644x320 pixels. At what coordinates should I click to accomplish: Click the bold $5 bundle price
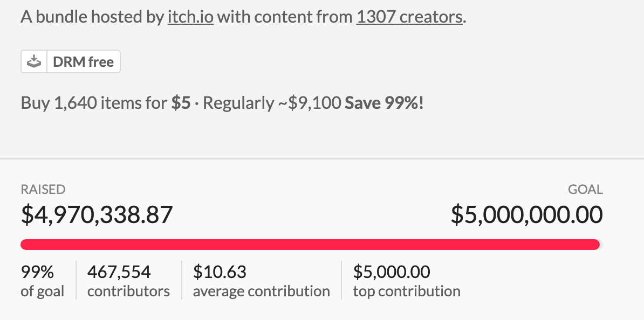click(181, 103)
